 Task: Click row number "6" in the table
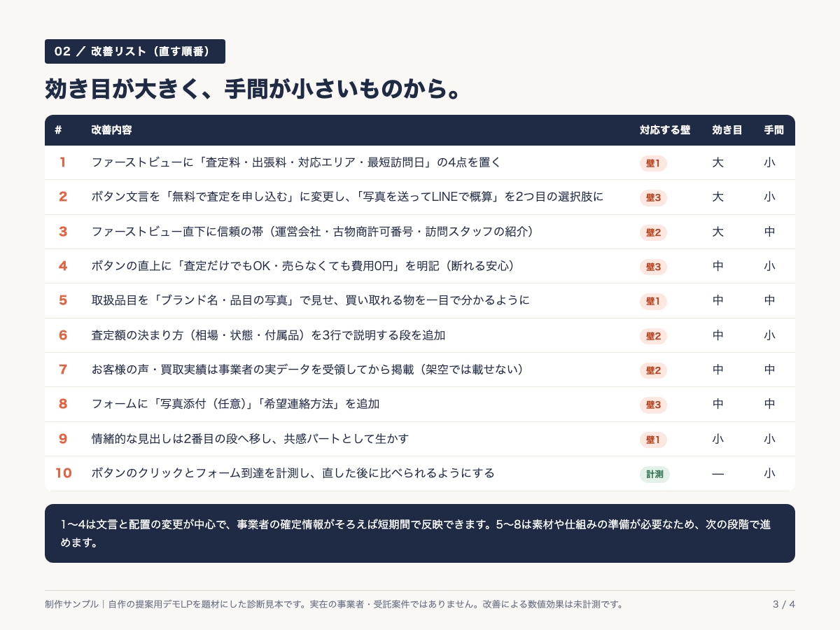(63, 335)
